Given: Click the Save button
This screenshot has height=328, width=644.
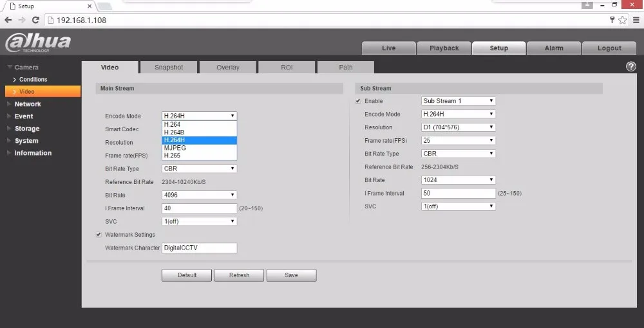Looking at the screenshot, I should tap(291, 275).
